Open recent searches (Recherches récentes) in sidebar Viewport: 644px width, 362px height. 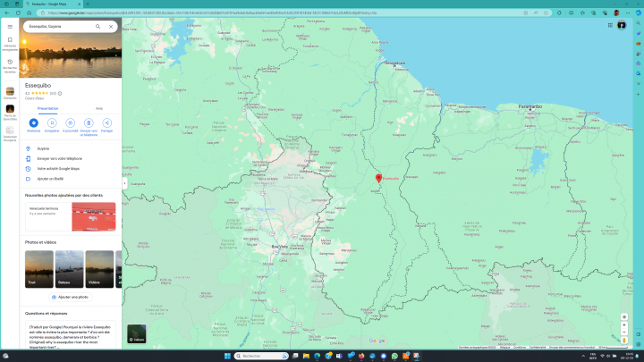[10, 66]
